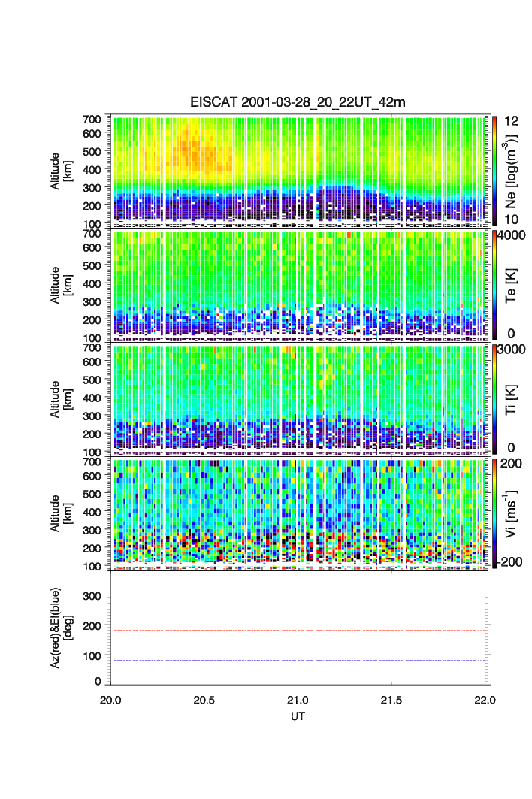
Task: Click the plot title EISCAT 2001-03-28_20_22UT_42m
Action: pos(298,102)
